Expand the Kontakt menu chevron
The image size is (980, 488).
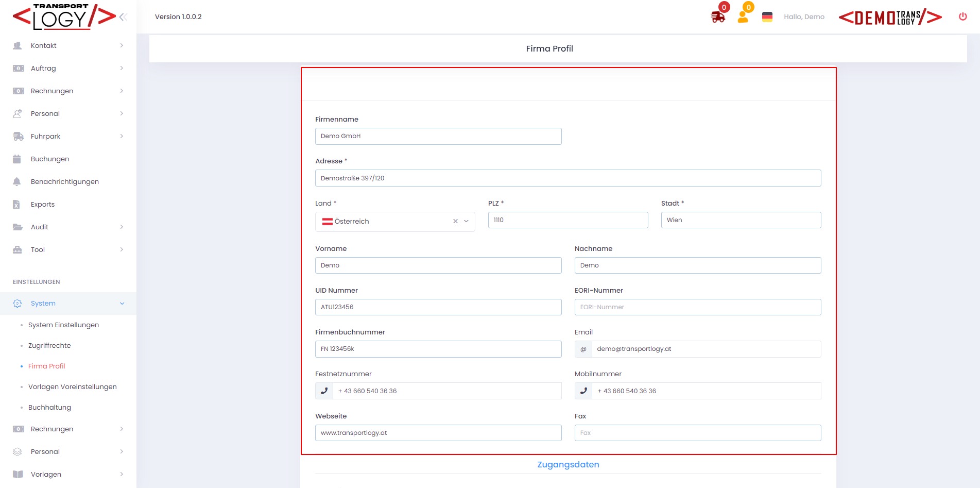[122, 45]
